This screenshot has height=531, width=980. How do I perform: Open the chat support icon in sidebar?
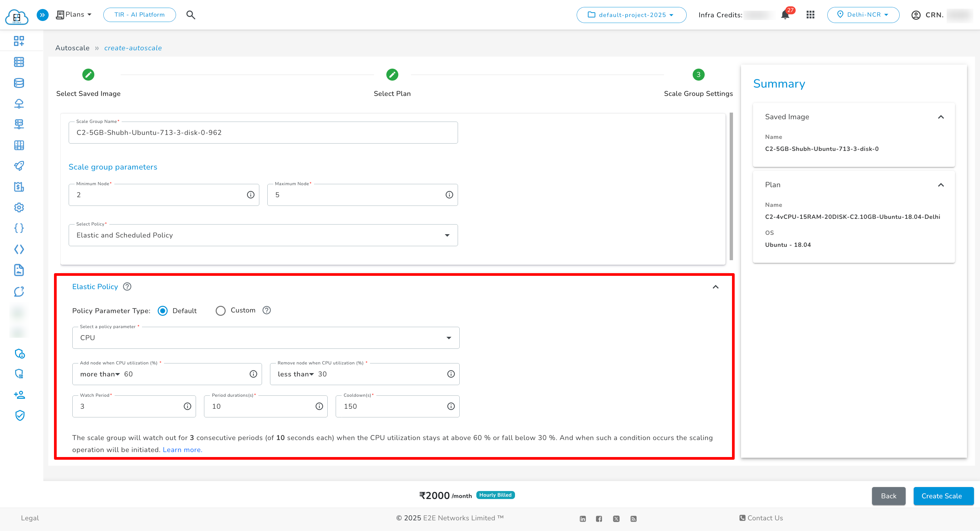(x=19, y=291)
